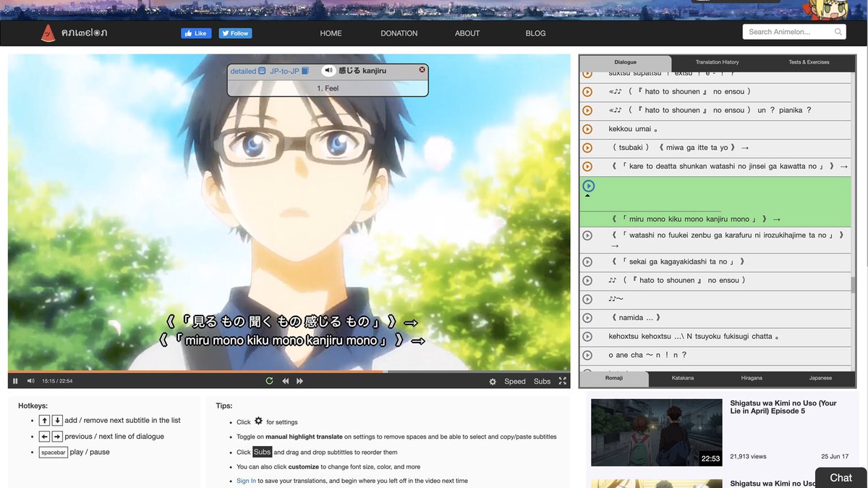Viewport: 868px width, 488px height.
Task: Replay current highlighted green dialogue line
Action: 588,186
